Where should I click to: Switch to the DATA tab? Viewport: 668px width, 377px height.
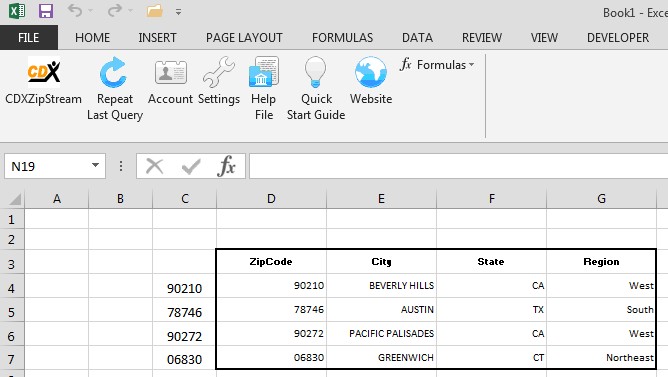[417, 37]
